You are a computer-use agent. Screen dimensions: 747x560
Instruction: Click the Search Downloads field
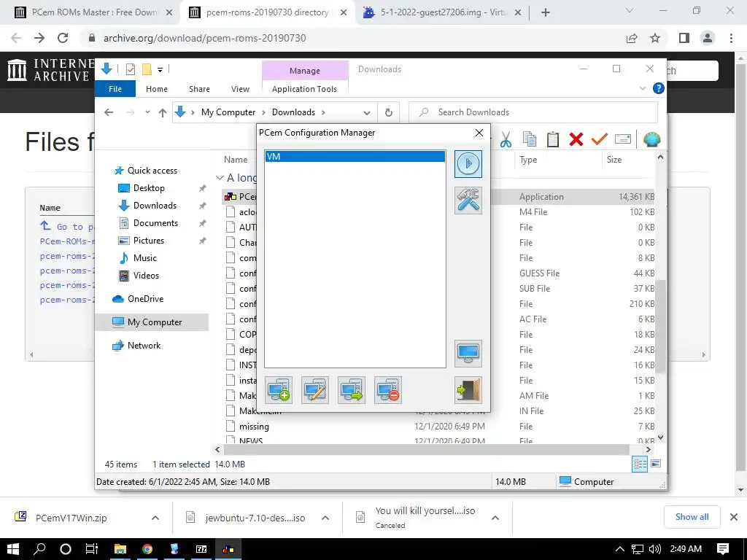(x=533, y=112)
